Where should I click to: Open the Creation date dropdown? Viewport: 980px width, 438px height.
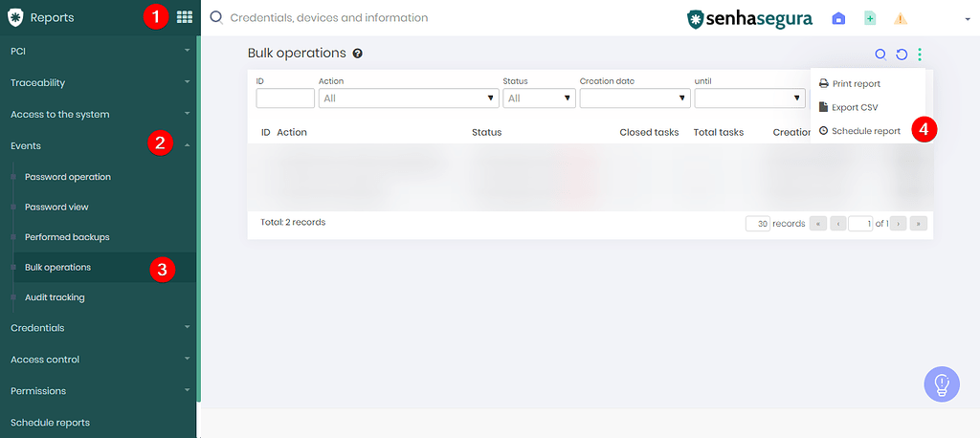[635, 98]
